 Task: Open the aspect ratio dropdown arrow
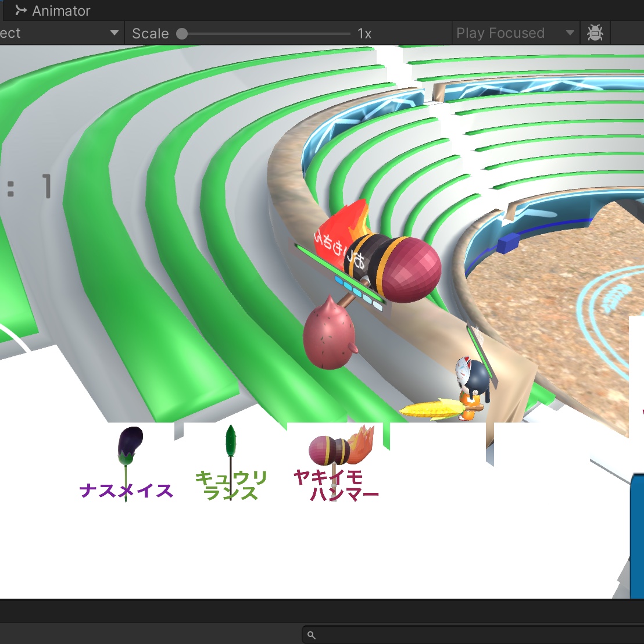point(115,33)
